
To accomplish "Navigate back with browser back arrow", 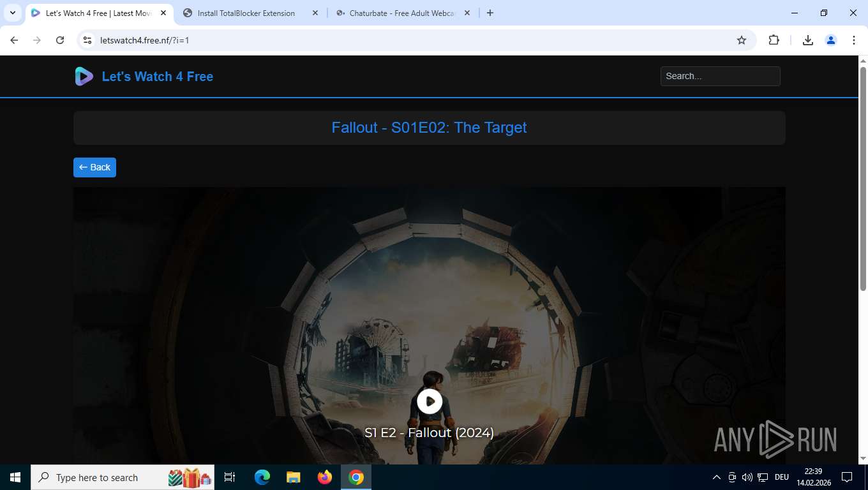I will (x=14, y=40).
